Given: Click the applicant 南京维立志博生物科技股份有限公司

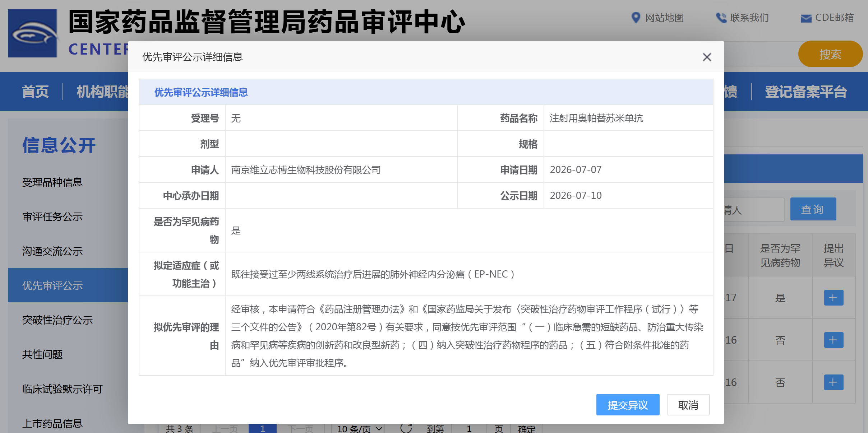Looking at the screenshot, I should [x=306, y=170].
